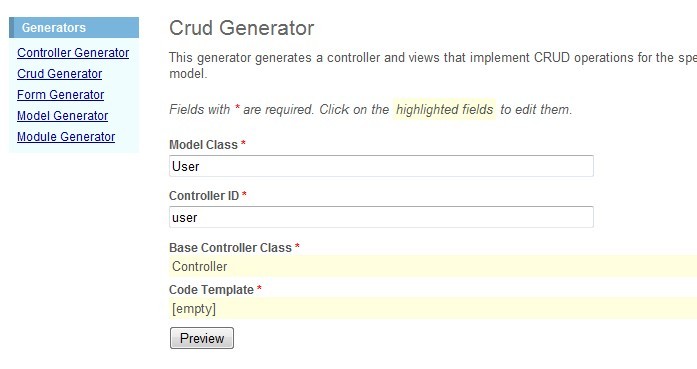Open the Module Generator link
Screen dimensions: 697x369
coord(66,136)
